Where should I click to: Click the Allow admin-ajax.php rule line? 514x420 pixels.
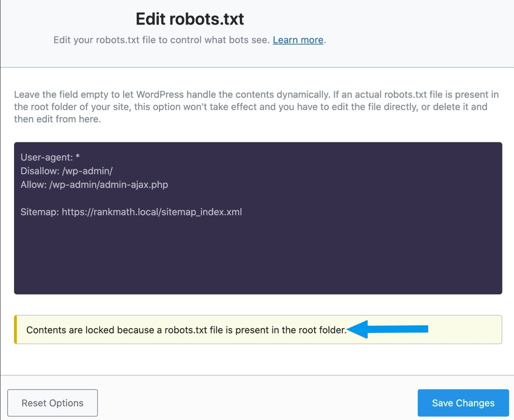(x=95, y=185)
